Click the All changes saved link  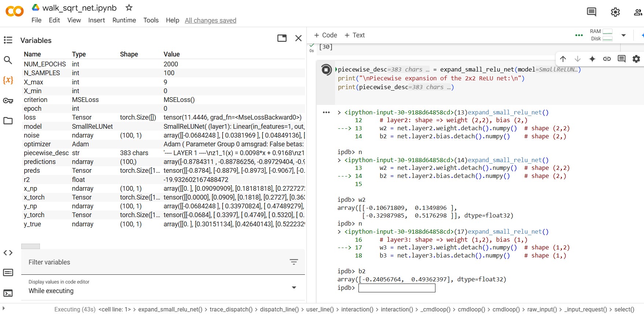point(210,21)
